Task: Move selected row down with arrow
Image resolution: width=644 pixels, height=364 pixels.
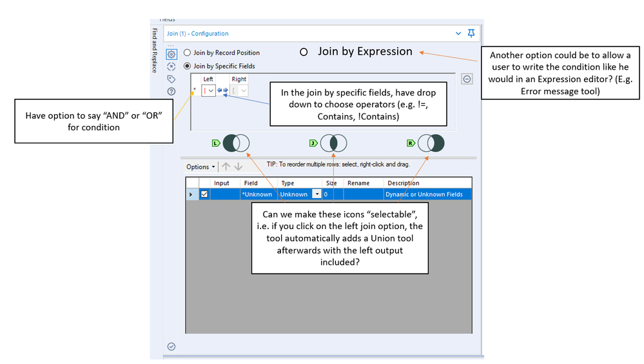Action: [x=239, y=166]
